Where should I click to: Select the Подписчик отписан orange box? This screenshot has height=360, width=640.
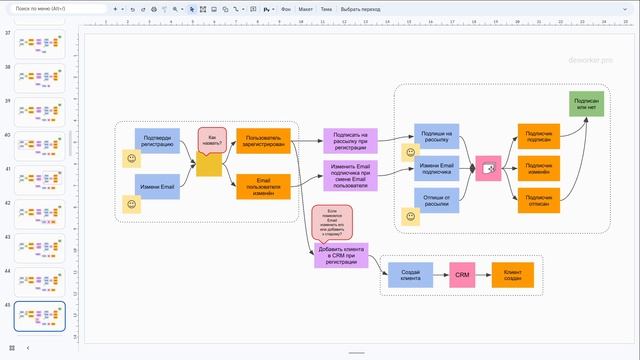[x=539, y=200]
